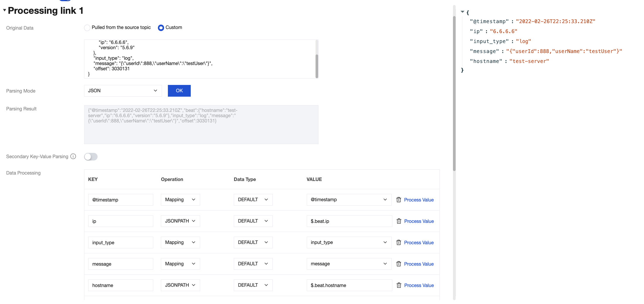This screenshot has height=304, width=644.
Task: Click the blue OK button
Action: pyautogui.click(x=179, y=91)
